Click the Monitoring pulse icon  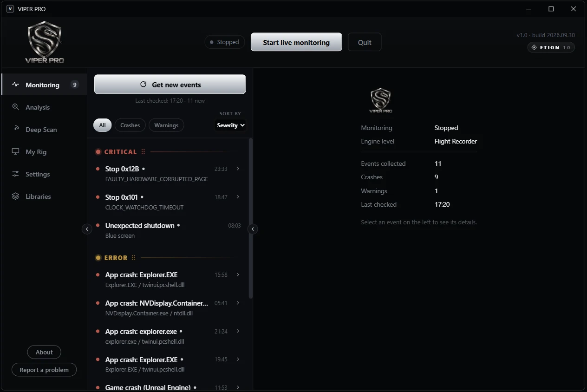16,85
